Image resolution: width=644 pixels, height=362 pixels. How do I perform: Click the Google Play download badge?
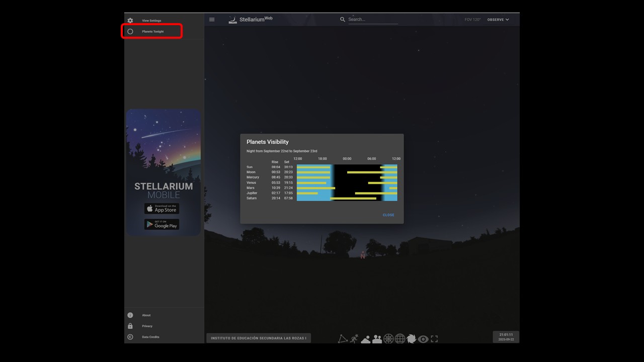pos(162,224)
